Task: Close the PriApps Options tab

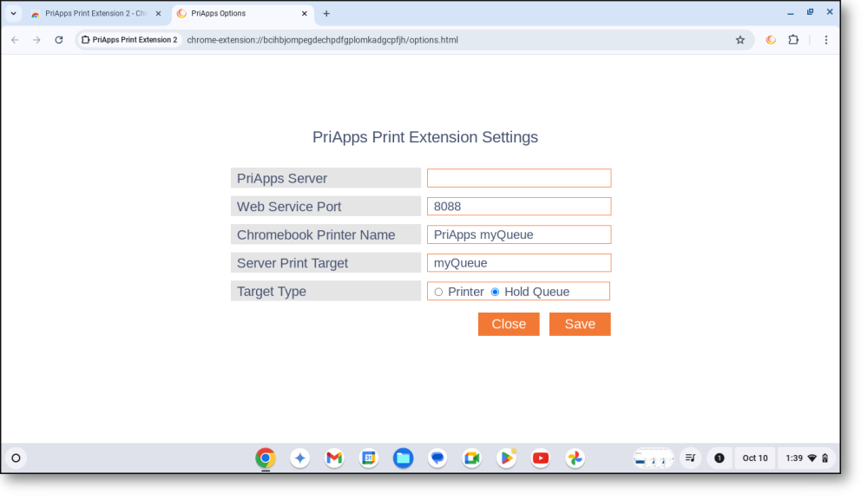Action: pyautogui.click(x=305, y=14)
